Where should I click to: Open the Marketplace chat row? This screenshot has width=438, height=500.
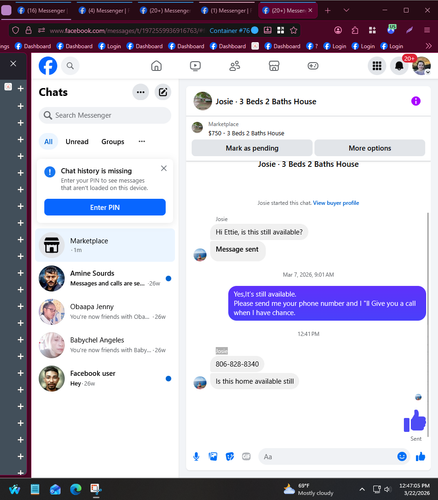coord(105,245)
